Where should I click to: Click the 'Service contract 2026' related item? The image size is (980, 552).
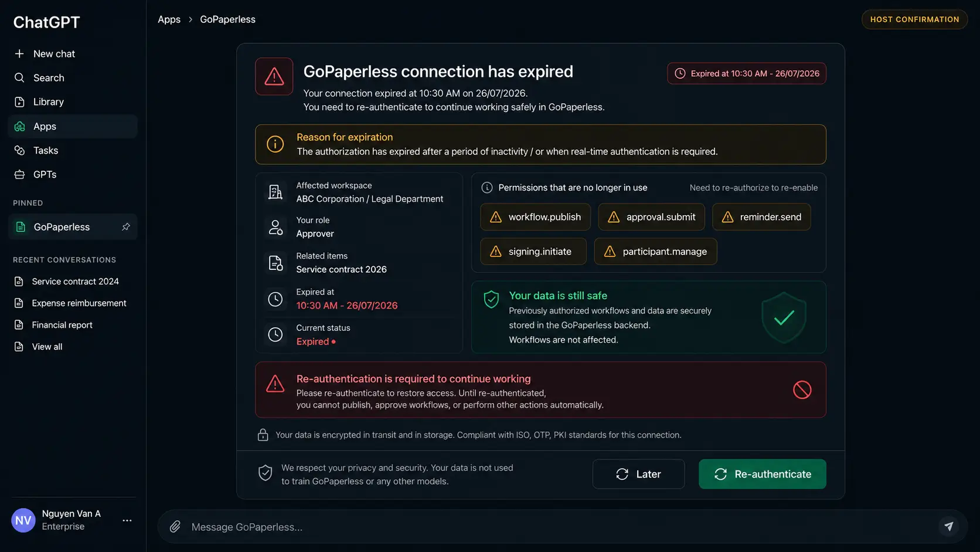coord(341,269)
